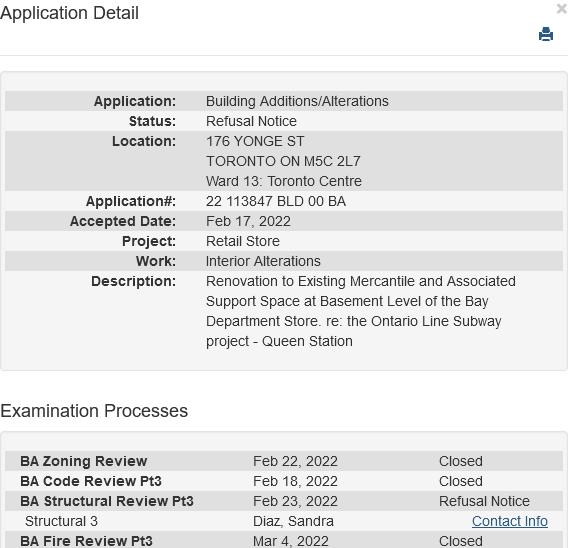Click the Application Detail title

pyautogui.click(x=69, y=13)
